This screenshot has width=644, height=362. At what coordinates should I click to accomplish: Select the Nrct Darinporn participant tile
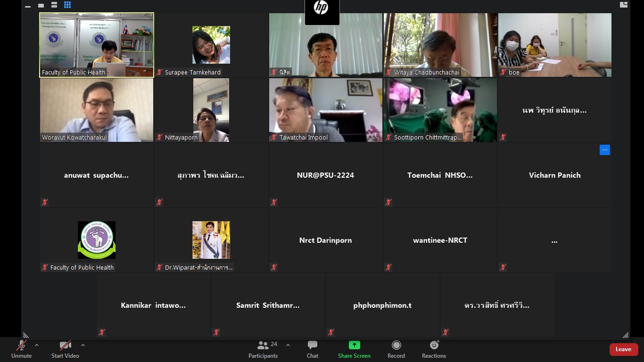[x=326, y=240]
